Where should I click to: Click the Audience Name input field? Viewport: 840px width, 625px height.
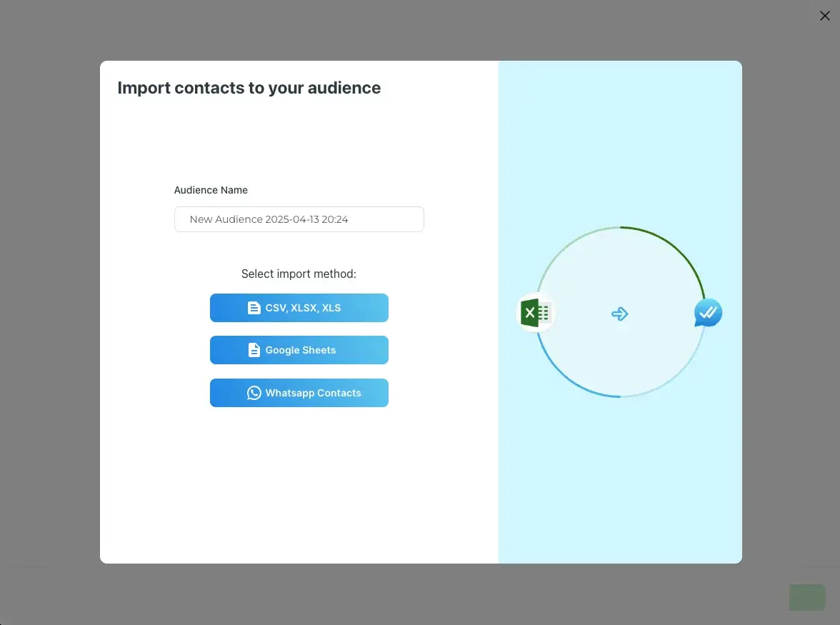point(299,219)
